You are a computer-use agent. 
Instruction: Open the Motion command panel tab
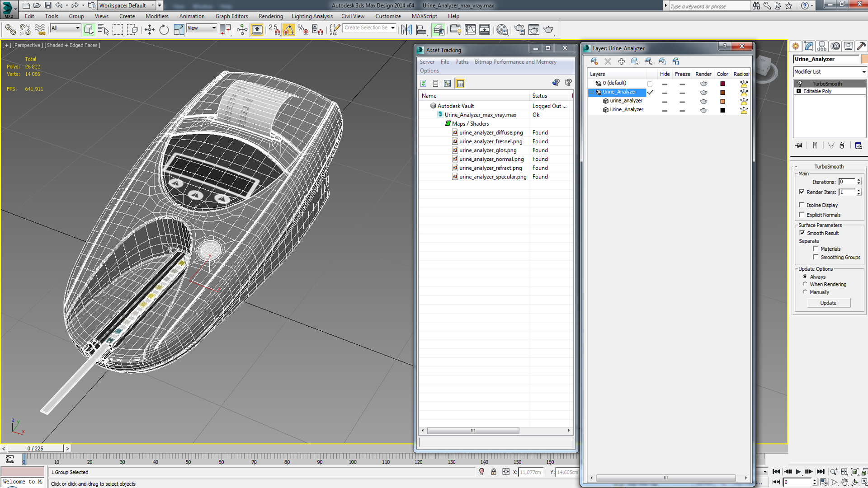pyautogui.click(x=835, y=46)
